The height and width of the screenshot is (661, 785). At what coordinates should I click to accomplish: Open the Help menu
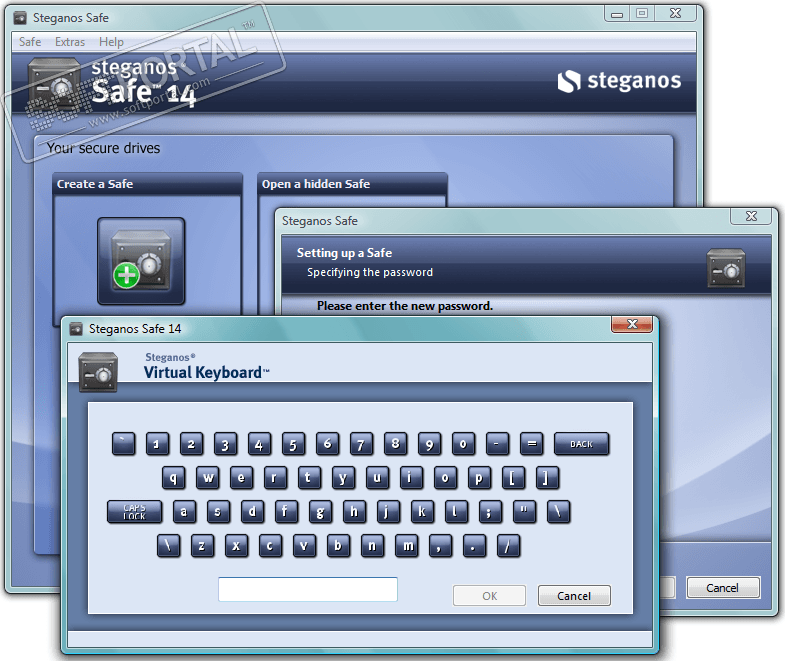pos(111,42)
